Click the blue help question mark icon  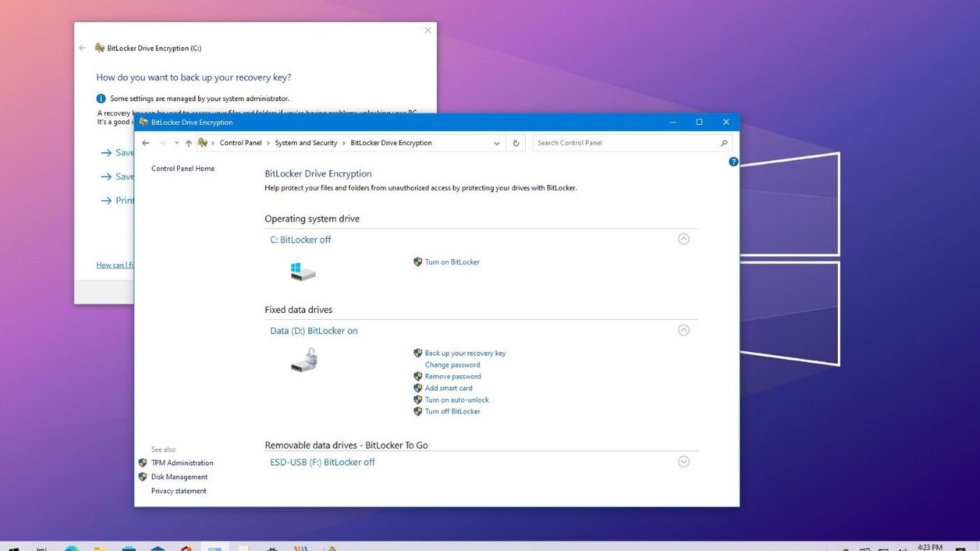[x=733, y=162]
